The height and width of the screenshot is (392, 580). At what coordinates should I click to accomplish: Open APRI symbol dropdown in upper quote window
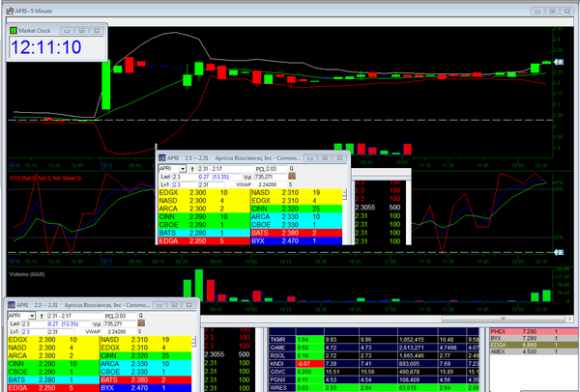(x=183, y=168)
